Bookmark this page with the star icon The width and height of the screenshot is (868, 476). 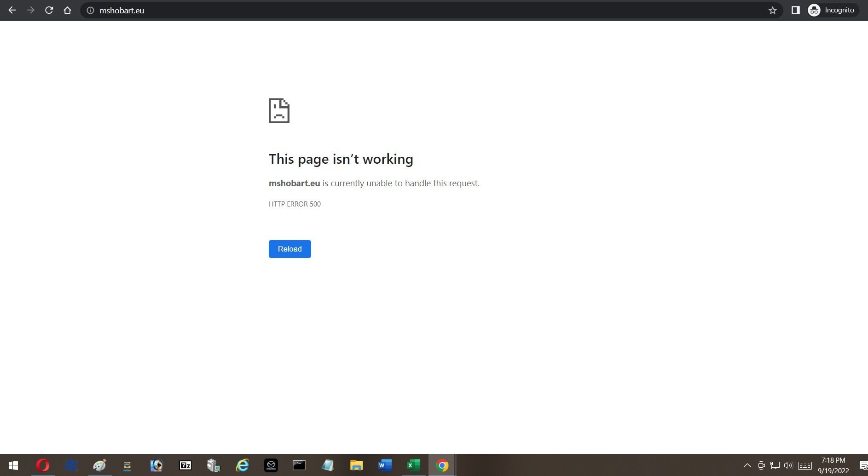point(773,10)
